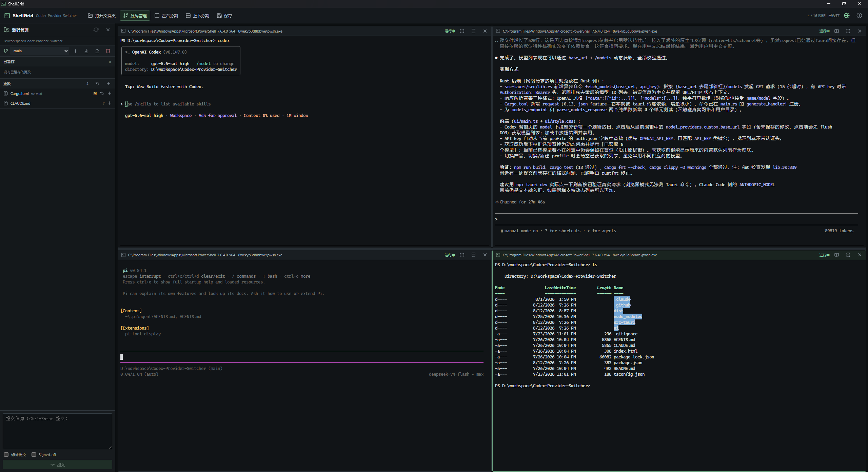
Task: Click the source control folder icon header
Action: pos(6,30)
